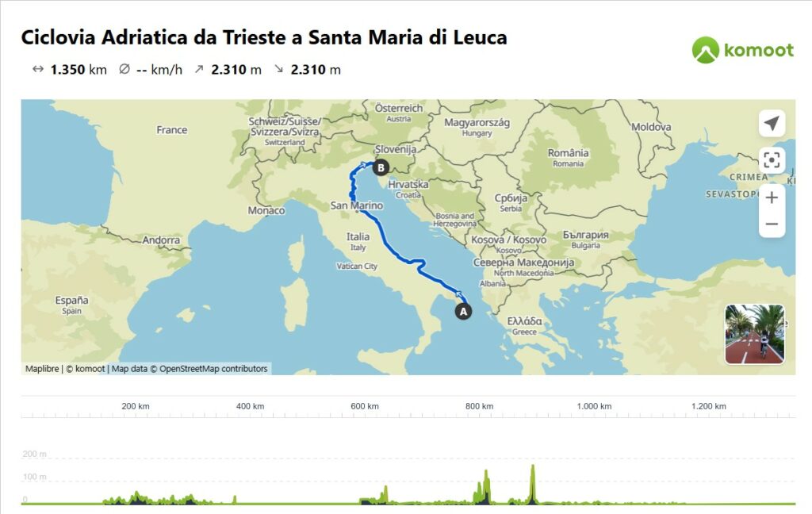Screen dimensions: 812x514
Task: Click the highest elevation peak in profile
Action: pos(533,468)
